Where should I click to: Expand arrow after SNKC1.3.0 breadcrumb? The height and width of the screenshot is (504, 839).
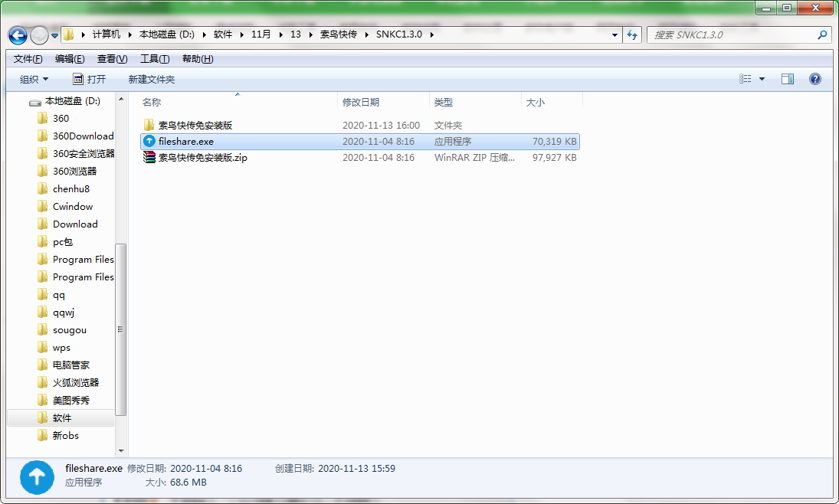[x=432, y=34]
